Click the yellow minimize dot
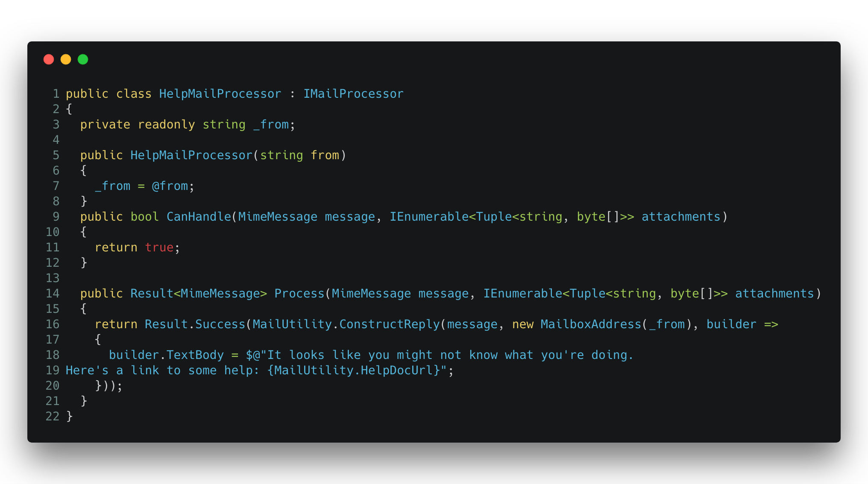This screenshot has width=868, height=484. (x=66, y=59)
